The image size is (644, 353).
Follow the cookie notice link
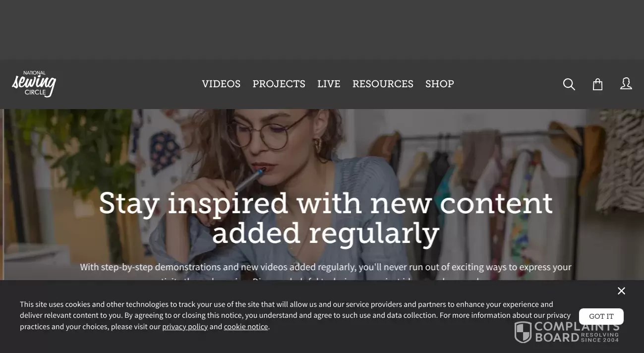pos(246,327)
